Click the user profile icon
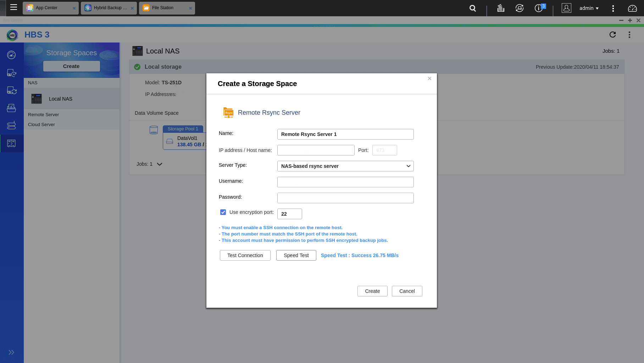 tap(566, 8)
